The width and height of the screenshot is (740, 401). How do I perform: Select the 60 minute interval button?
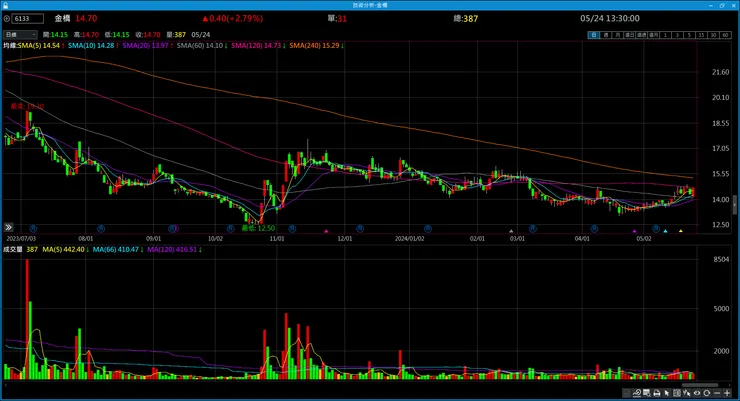[726, 35]
